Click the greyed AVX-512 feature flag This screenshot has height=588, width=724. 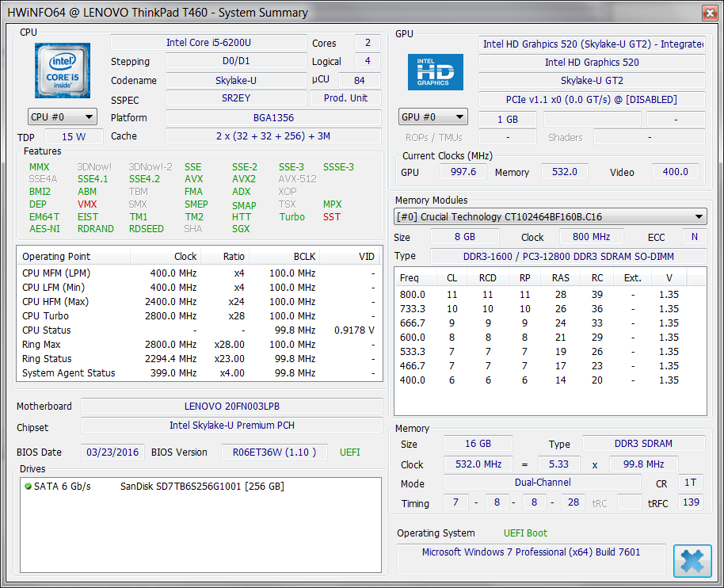pyautogui.click(x=297, y=179)
